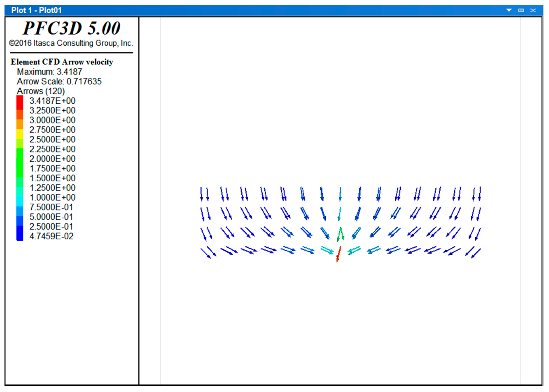Click the 'Arrows (120)' legend line
Screen dimensions: 549x392
click(x=41, y=91)
